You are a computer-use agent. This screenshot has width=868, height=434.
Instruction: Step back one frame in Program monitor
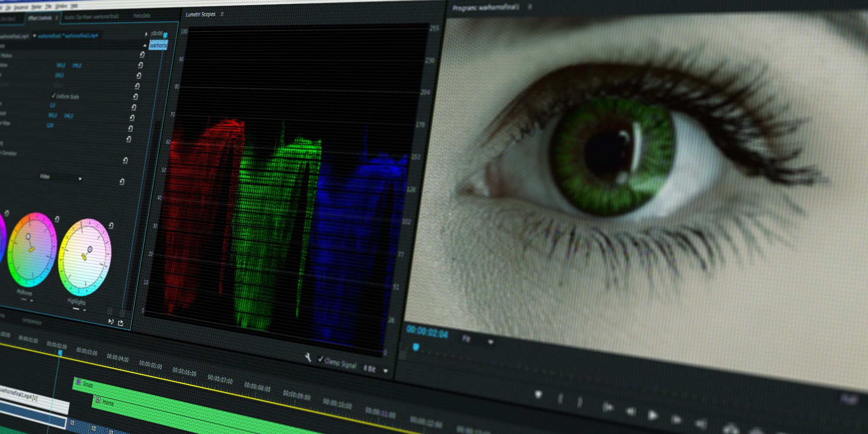(630, 411)
